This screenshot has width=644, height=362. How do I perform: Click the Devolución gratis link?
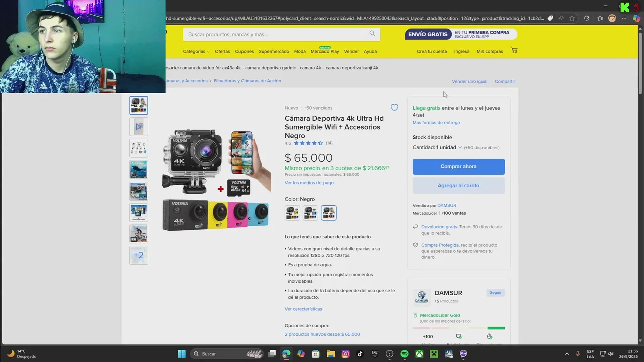click(x=439, y=227)
